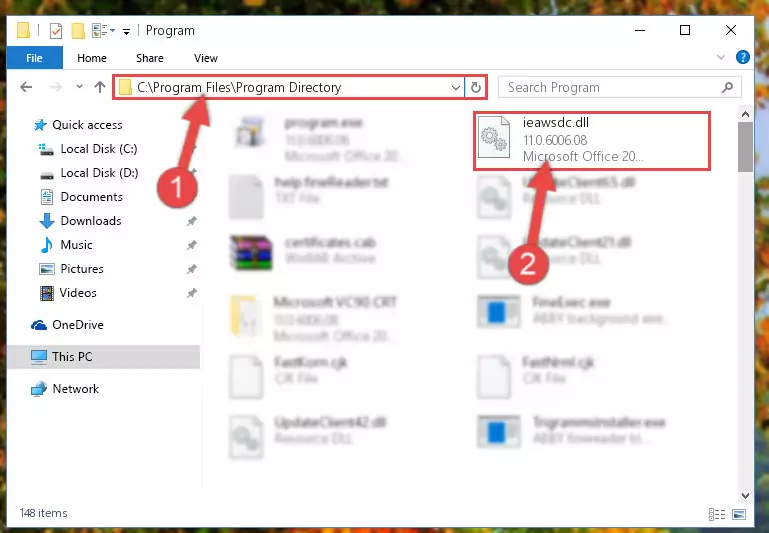Screen dimensions: 769x533
Task: Click the Properties quick access icon
Action: (56, 31)
